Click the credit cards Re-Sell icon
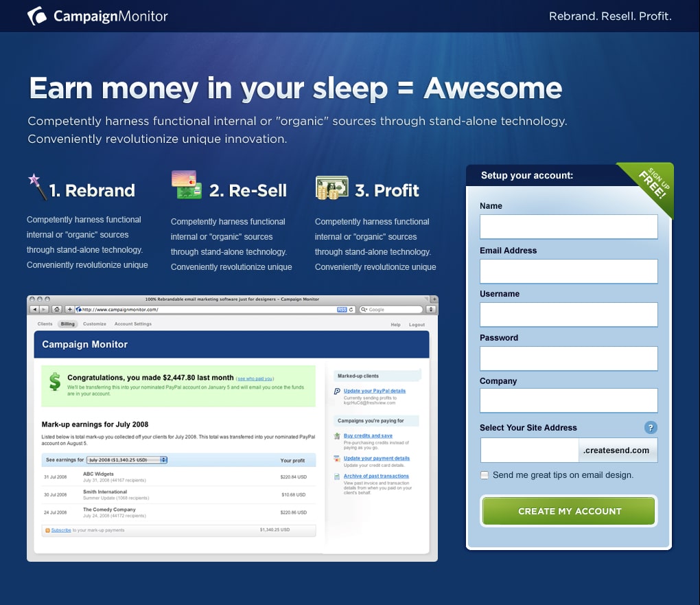This screenshot has width=700, height=605. point(185,185)
